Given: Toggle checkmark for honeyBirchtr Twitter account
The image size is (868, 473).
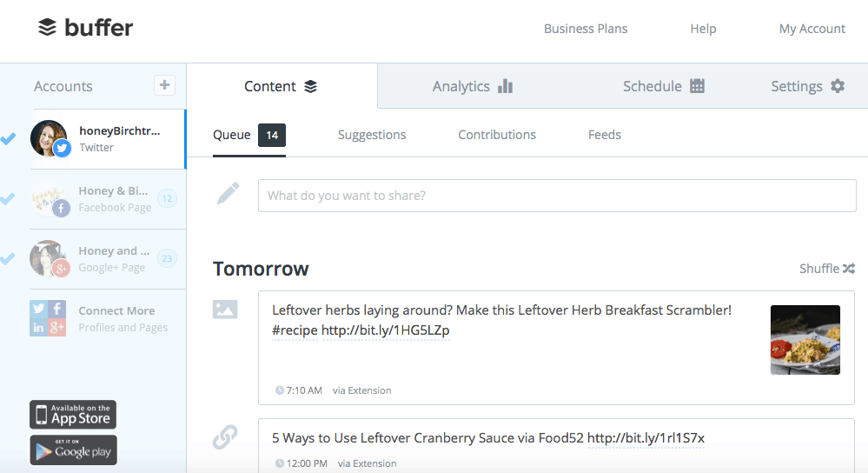Looking at the screenshot, I should click(8, 138).
